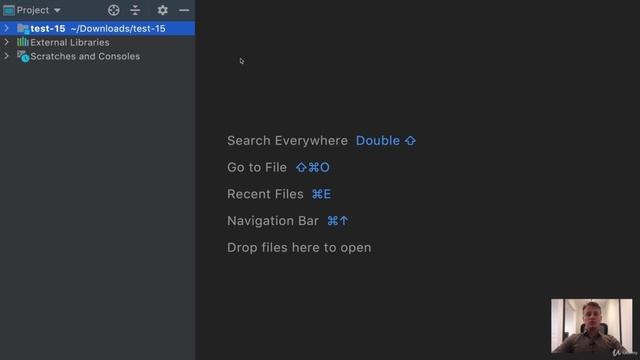This screenshot has width=640, height=360.
Task: Expand External Libraries node
Action: (x=6, y=42)
